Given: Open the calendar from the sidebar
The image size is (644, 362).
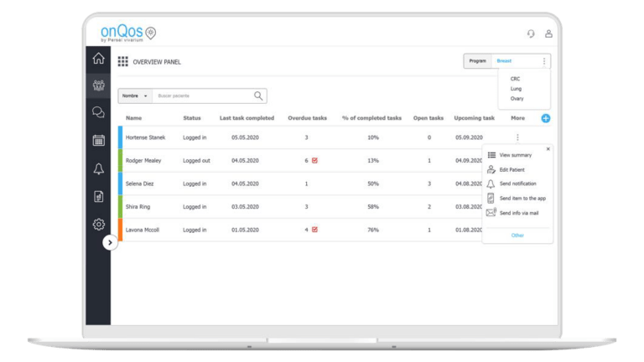Looking at the screenshot, I should (x=98, y=140).
